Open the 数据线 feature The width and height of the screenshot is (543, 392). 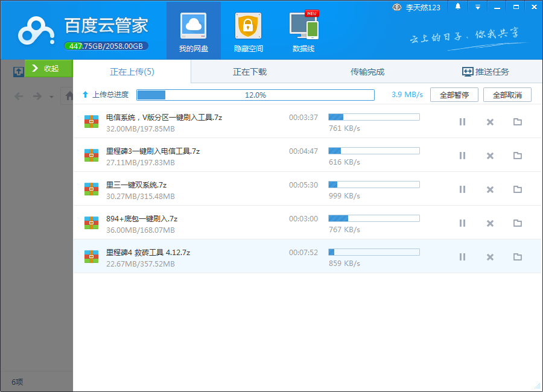click(303, 31)
